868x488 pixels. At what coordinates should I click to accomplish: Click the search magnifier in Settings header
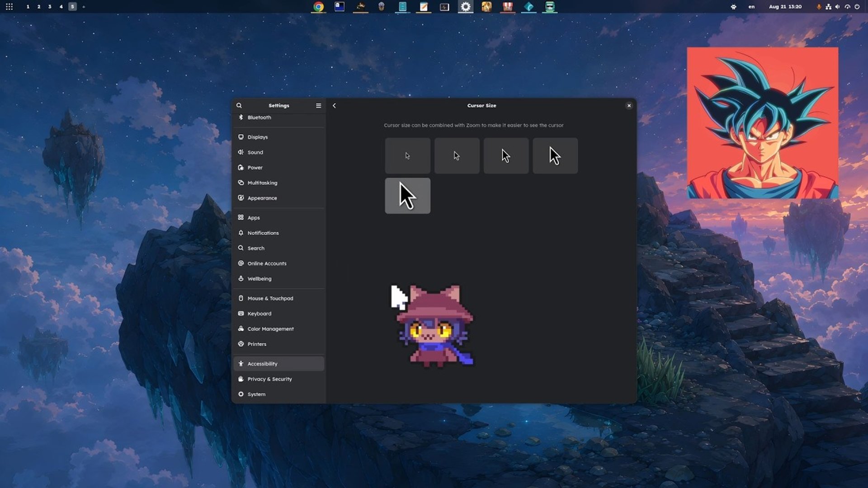click(239, 106)
